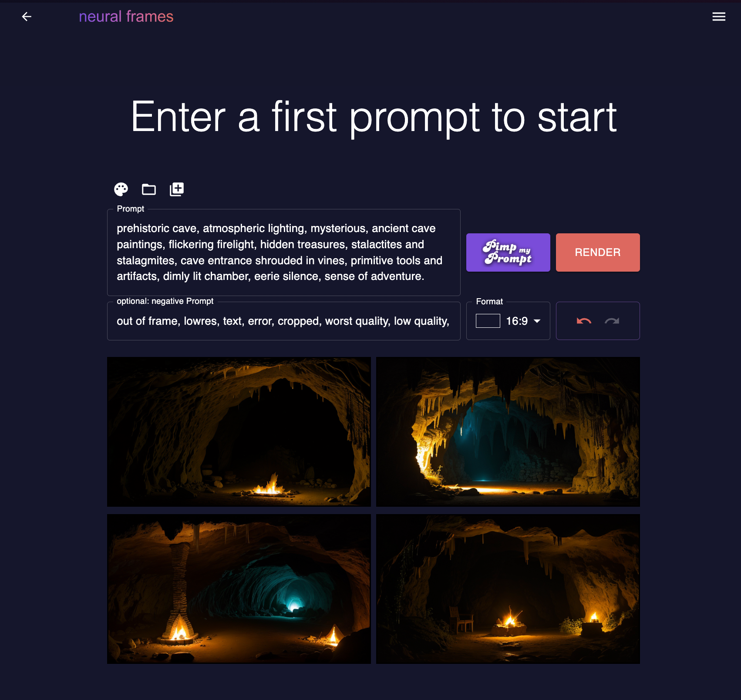
Task: Click the dropdown arrow next to 16:9
Action: 537,321
